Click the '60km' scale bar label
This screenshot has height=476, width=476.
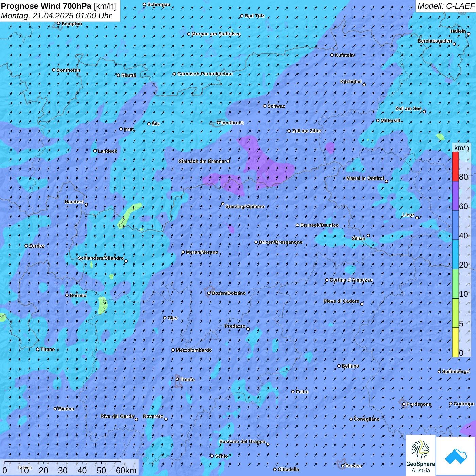[126, 470]
